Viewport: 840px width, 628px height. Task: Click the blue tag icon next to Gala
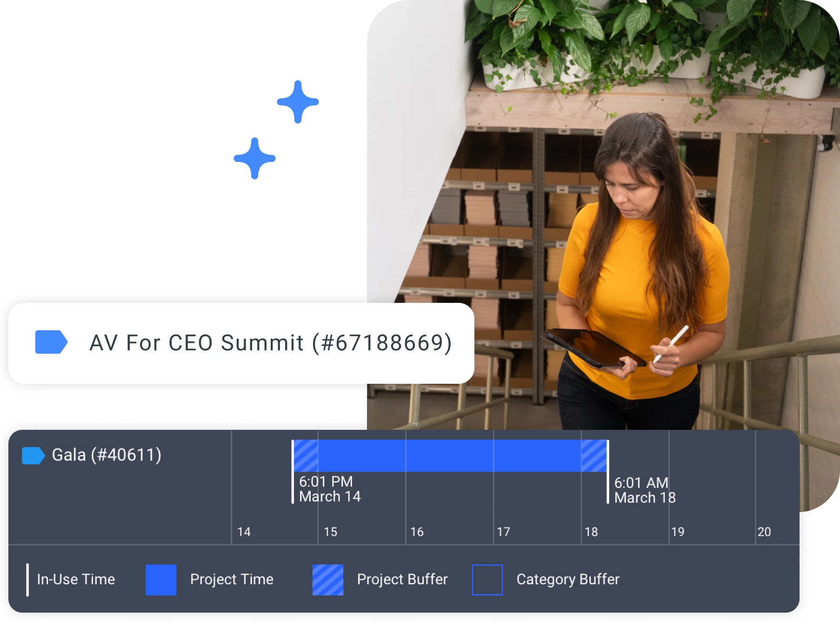pos(33,455)
